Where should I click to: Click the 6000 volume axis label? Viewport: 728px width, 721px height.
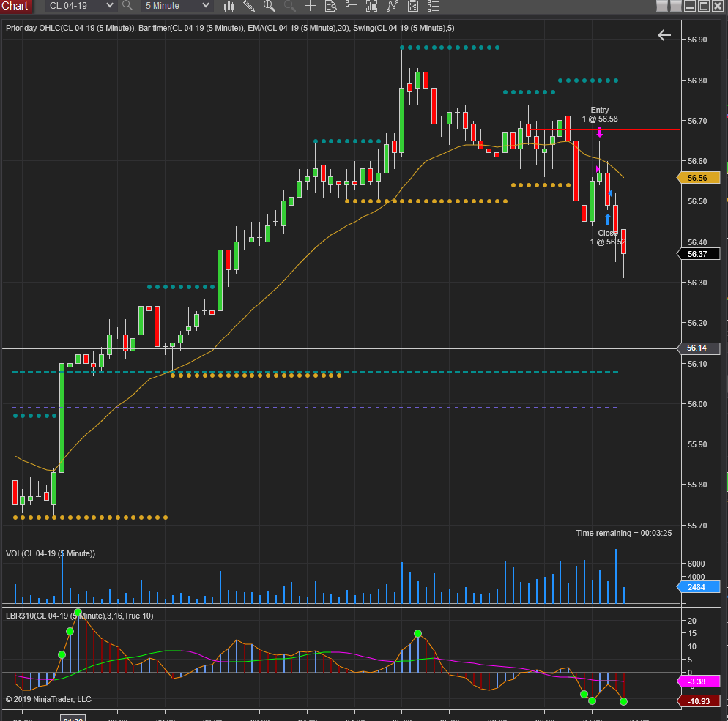(696, 564)
